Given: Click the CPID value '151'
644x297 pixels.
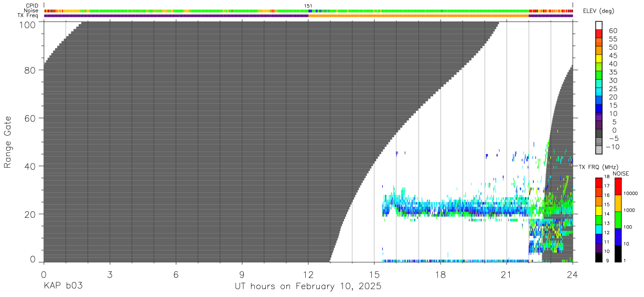Looking at the screenshot, I should click(x=308, y=6).
